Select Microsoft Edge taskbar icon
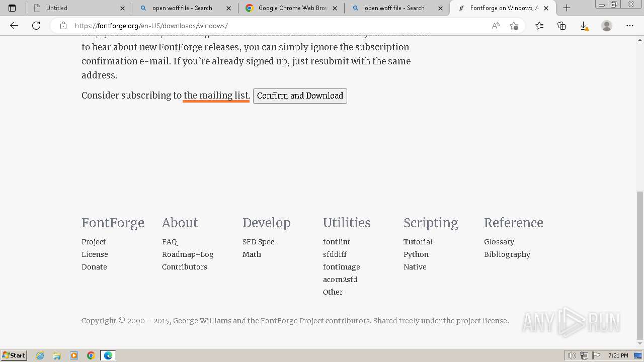Image resolution: width=644 pixels, height=362 pixels. coord(108,355)
